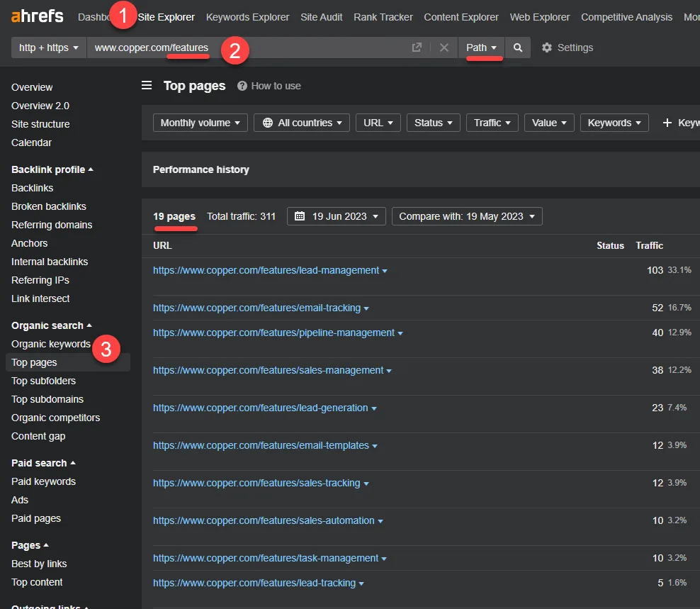Open Compare with 19 May 2023 dropdown
Screen dimensions: 700x609
(467, 216)
